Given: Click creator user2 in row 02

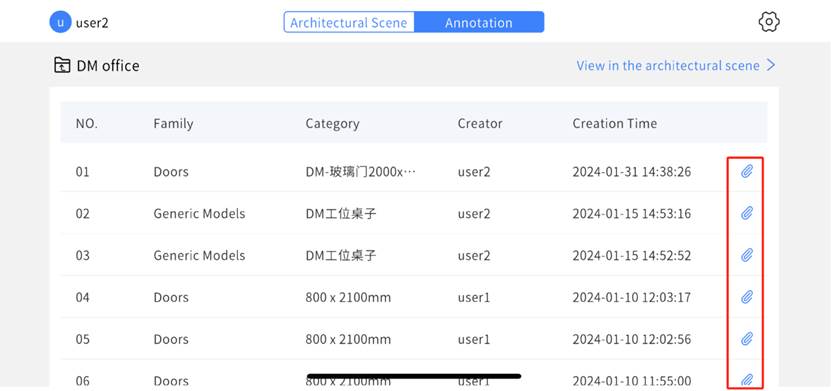Looking at the screenshot, I should click(474, 214).
